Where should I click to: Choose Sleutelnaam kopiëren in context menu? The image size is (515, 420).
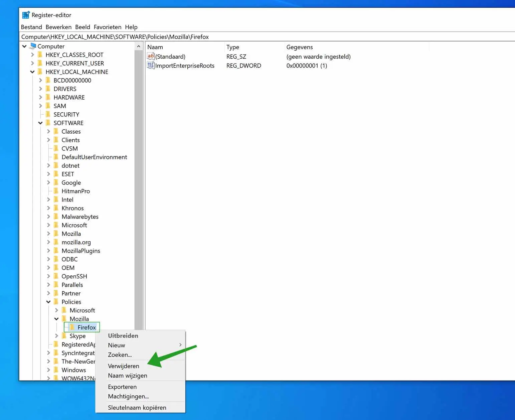pos(140,408)
